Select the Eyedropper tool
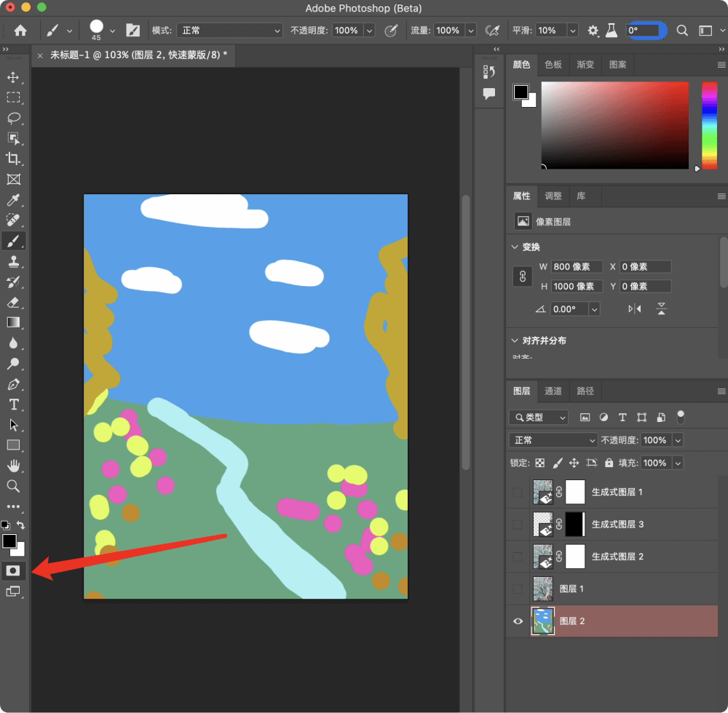The width and height of the screenshot is (728, 713). [x=14, y=200]
